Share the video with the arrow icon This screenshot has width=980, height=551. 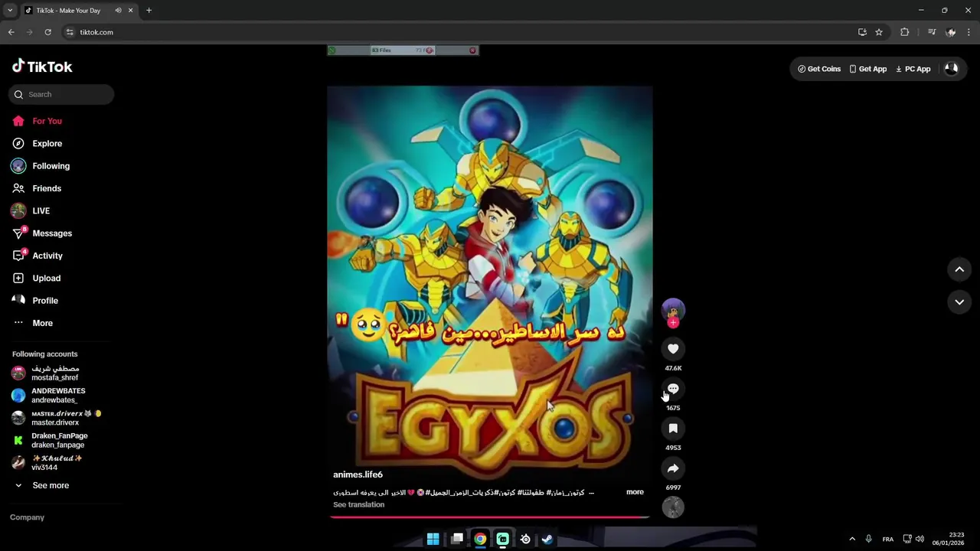tap(673, 468)
